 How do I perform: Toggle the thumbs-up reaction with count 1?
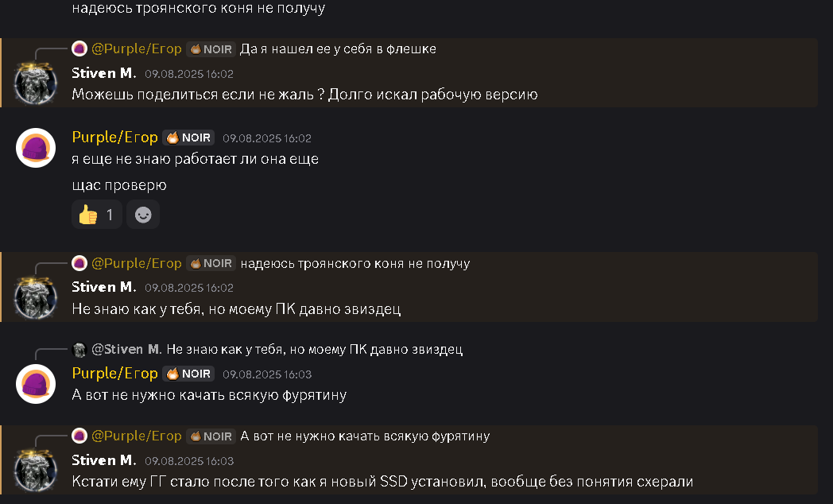tap(96, 215)
